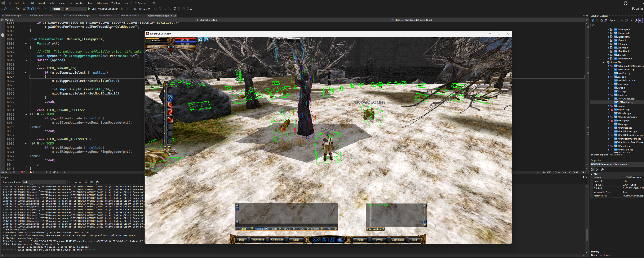Click the warnings triangle showing 6
Screen dimensions: 644x258
pos(31,172)
